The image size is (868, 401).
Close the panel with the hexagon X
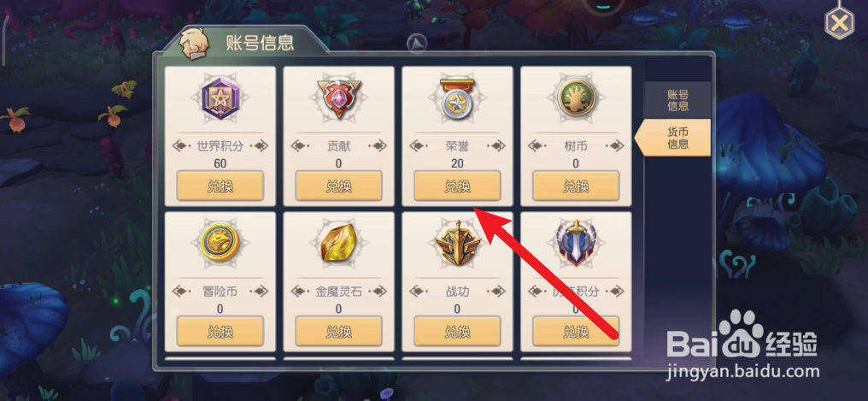tap(839, 23)
